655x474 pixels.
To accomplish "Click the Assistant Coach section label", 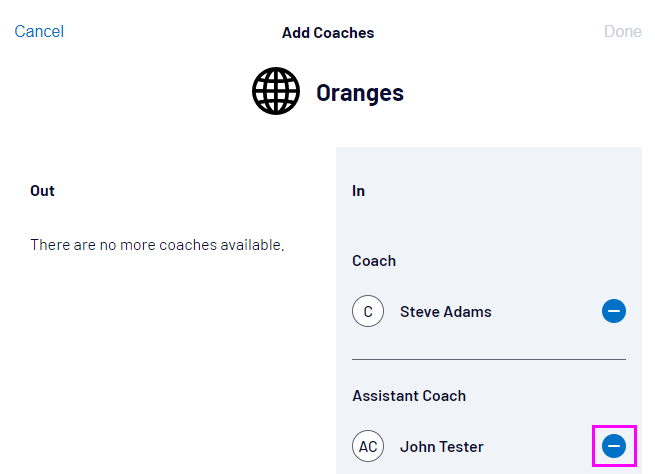I will click(409, 396).
